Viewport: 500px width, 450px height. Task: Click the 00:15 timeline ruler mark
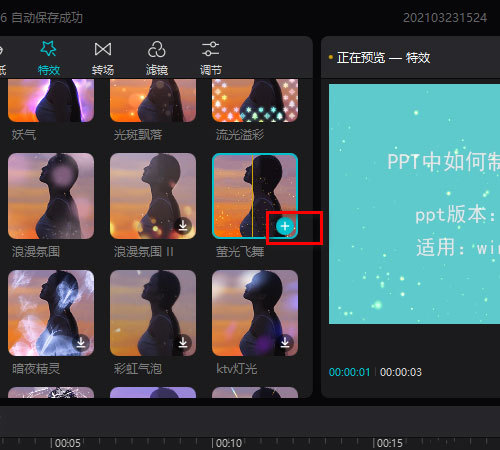[x=390, y=443]
